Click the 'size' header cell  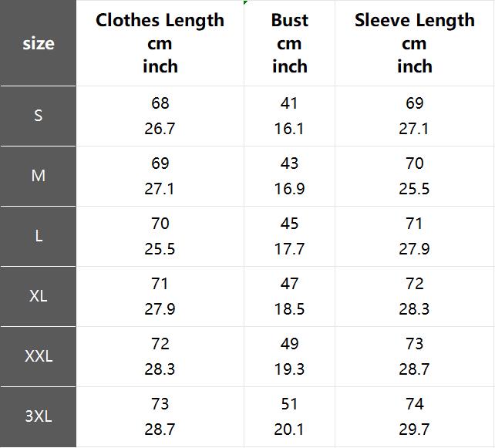click(x=38, y=43)
